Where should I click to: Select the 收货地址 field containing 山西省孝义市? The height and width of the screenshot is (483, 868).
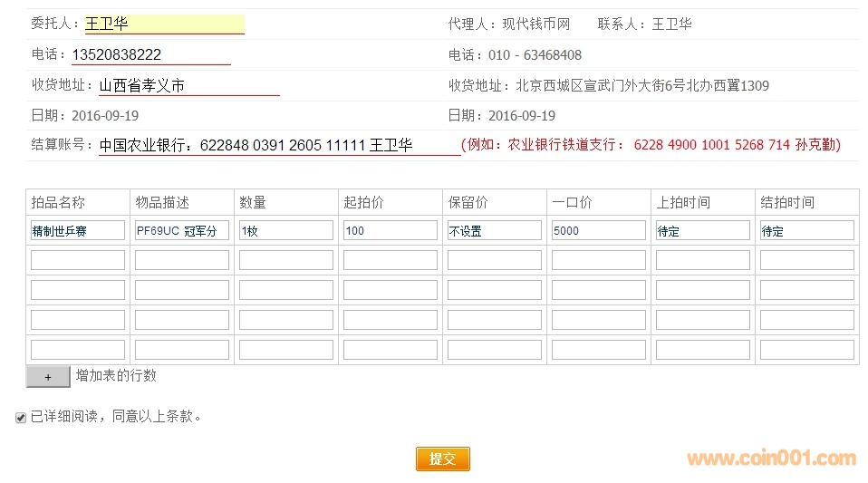[x=188, y=86]
